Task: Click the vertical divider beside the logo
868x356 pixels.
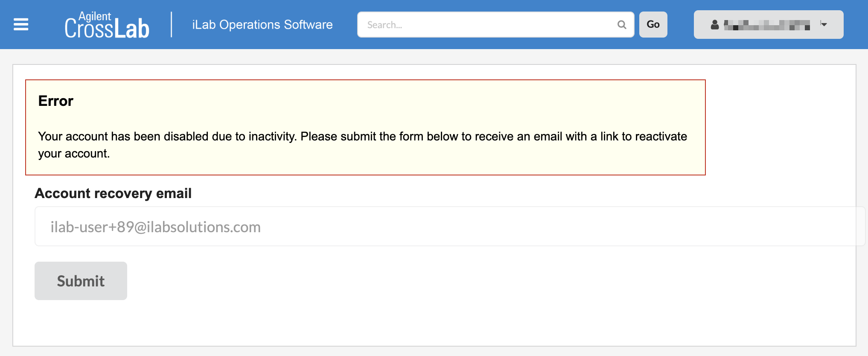Action: [172, 24]
